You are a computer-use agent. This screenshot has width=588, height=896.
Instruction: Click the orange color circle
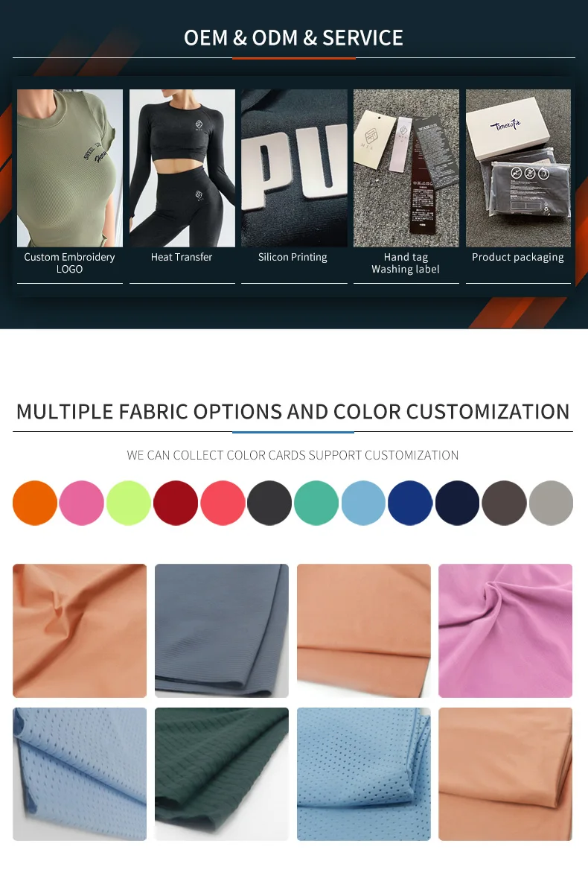point(35,503)
